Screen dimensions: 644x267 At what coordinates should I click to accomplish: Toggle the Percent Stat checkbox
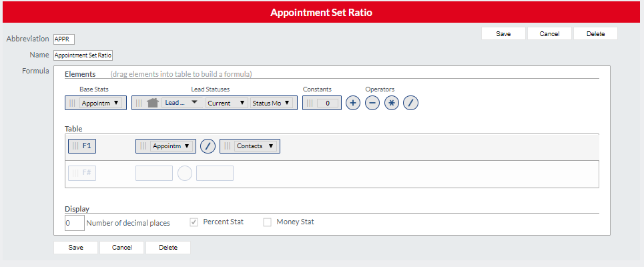[194, 222]
